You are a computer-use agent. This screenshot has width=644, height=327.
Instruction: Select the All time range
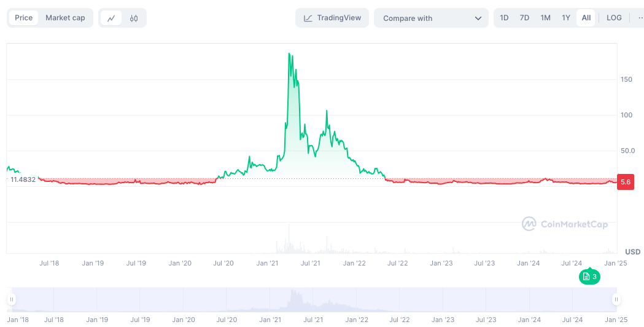coord(586,18)
